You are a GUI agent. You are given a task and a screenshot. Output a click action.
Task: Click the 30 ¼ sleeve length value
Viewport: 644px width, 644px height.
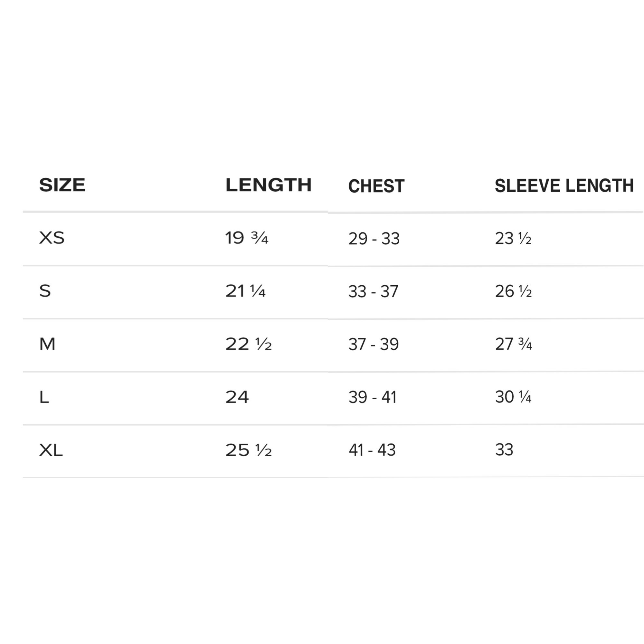513,397
